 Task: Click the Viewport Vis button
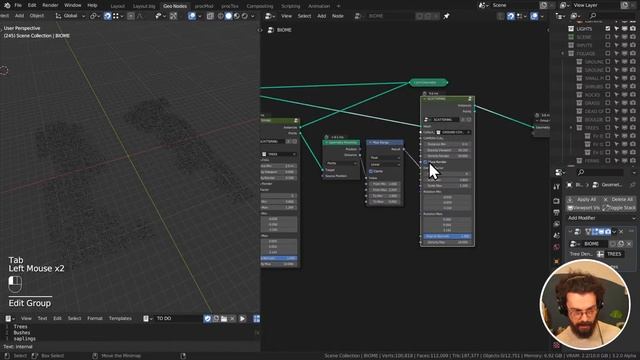[583, 208]
